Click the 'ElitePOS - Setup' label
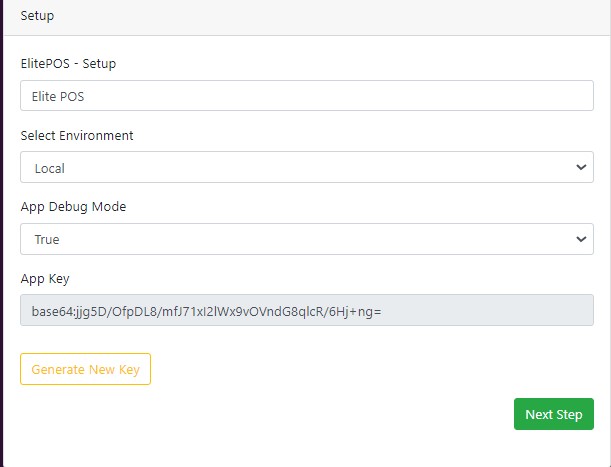This screenshot has height=467, width=611. point(68,63)
